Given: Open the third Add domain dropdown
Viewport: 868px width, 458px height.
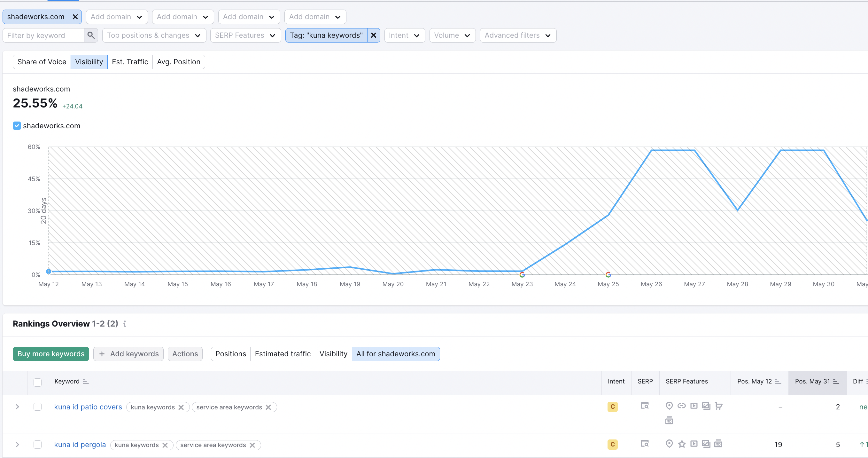Looking at the screenshot, I should [x=249, y=17].
